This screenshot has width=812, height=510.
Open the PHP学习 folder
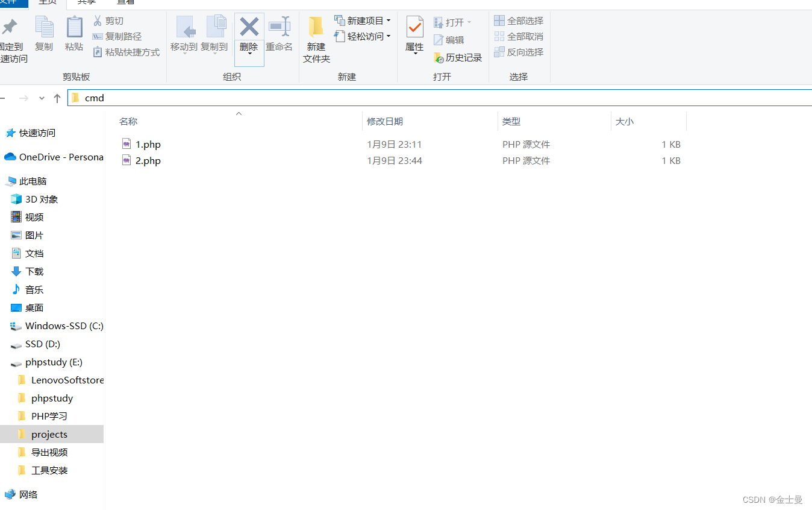coord(49,417)
